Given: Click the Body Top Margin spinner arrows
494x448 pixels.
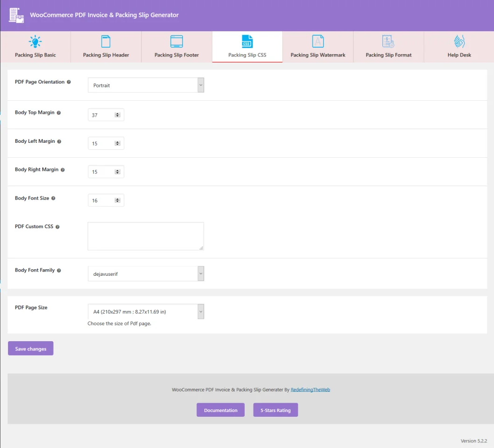Looking at the screenshot, I should [118, 115].
